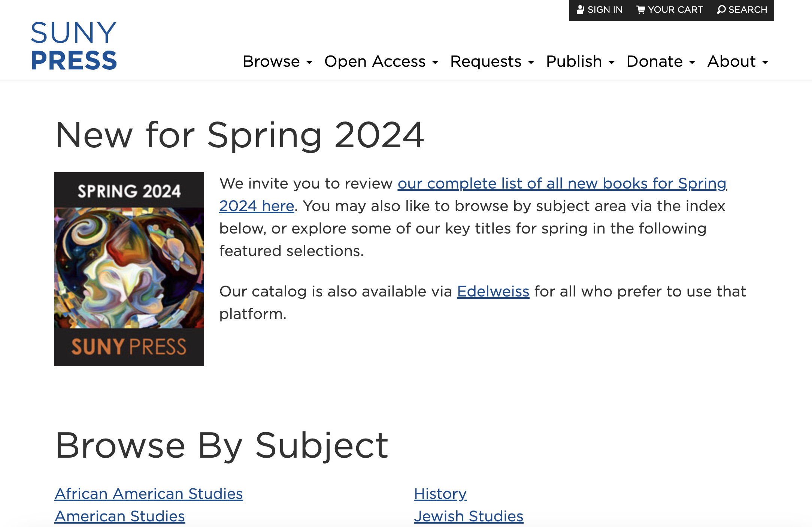
Task: Open the American Studies subject page
Action: click(120, 516)
